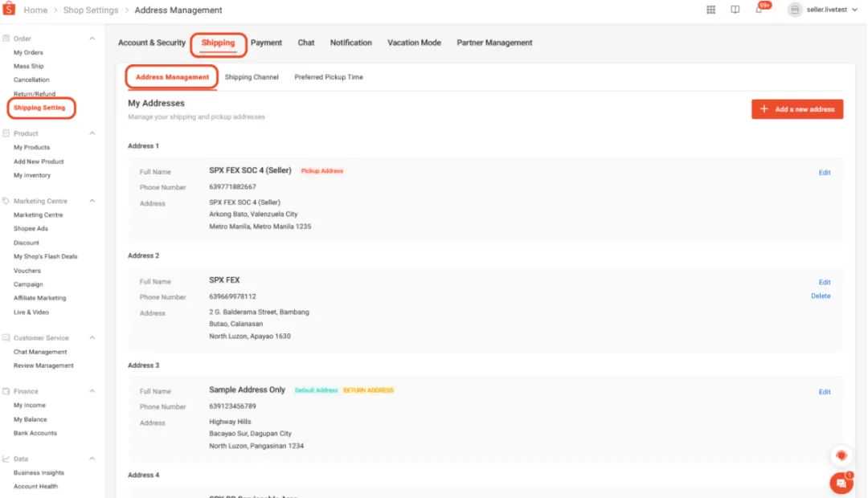Click the Order section icon in sidebar
The height and width of the screenshot is (498, 868).
pos(6,38)
